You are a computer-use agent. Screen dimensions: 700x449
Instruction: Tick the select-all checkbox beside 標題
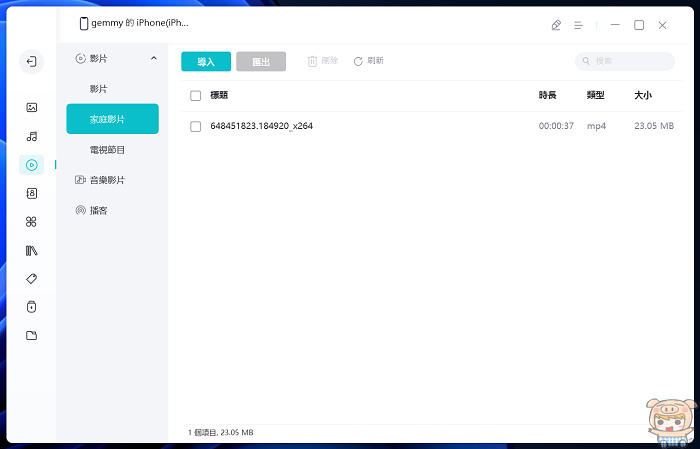pyautogui.click(x=196, y=96)
